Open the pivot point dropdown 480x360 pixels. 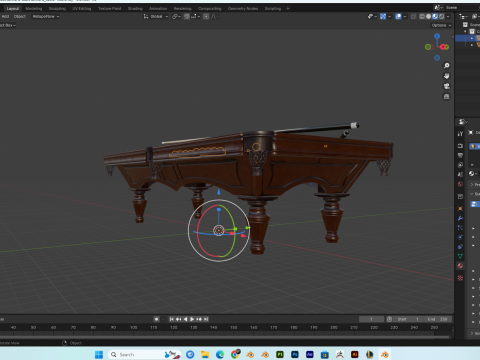click(x=176, y=16)
